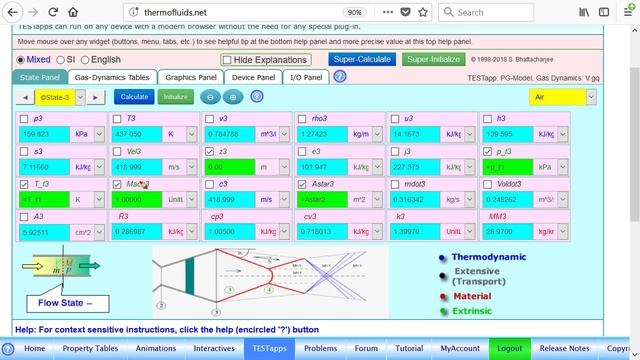
Task: Select the Mixed units radio button
Action: coord(20,60)
